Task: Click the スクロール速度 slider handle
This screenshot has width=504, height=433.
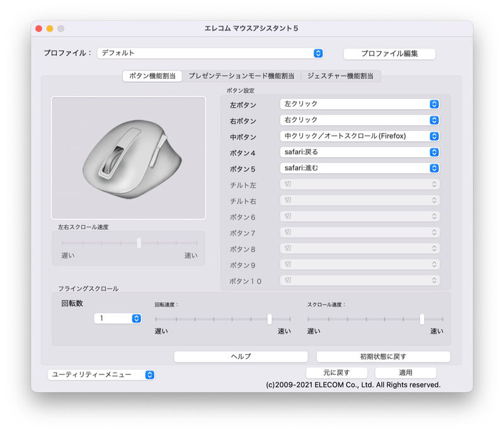Action: tap(423, 318)
